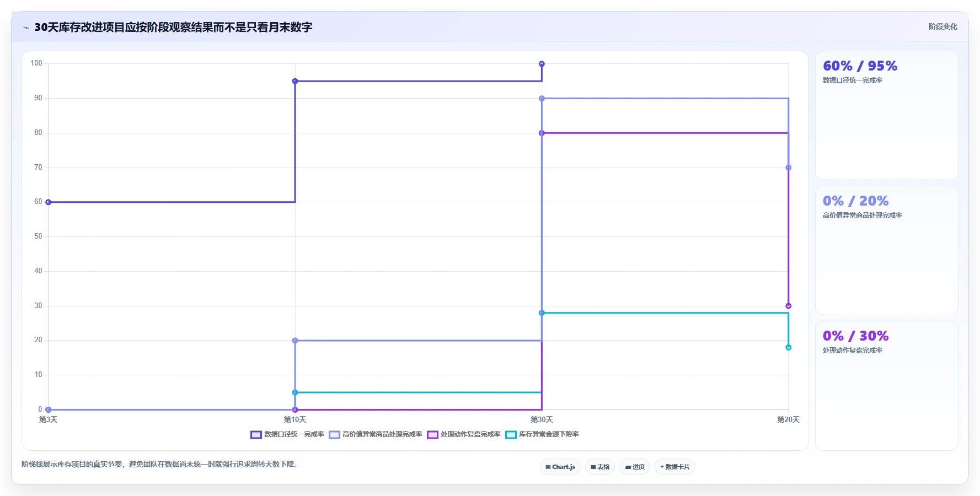Click card caption 高价值异常商品处理完成率 under 0% / 20%
980x496 pixels.
863,215
